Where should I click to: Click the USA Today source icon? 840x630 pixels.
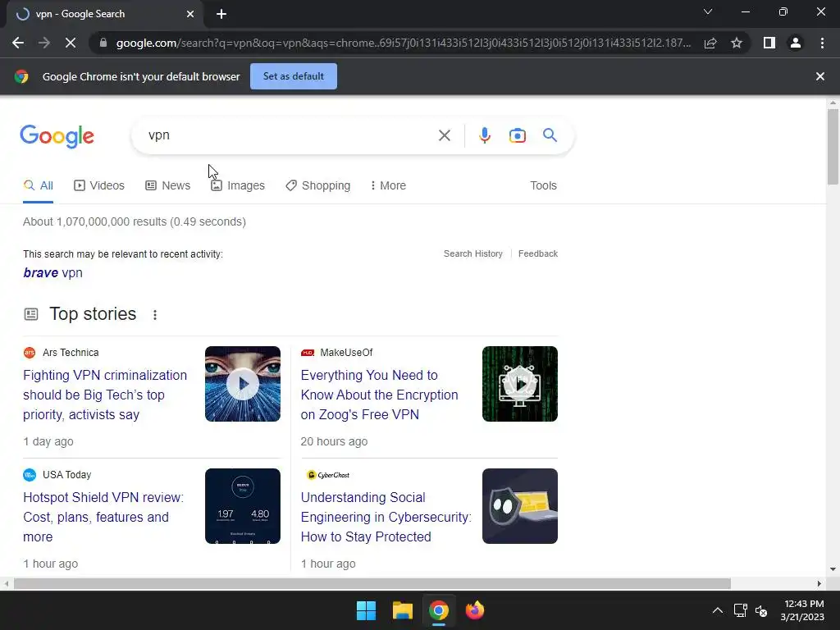pos(30,475)
